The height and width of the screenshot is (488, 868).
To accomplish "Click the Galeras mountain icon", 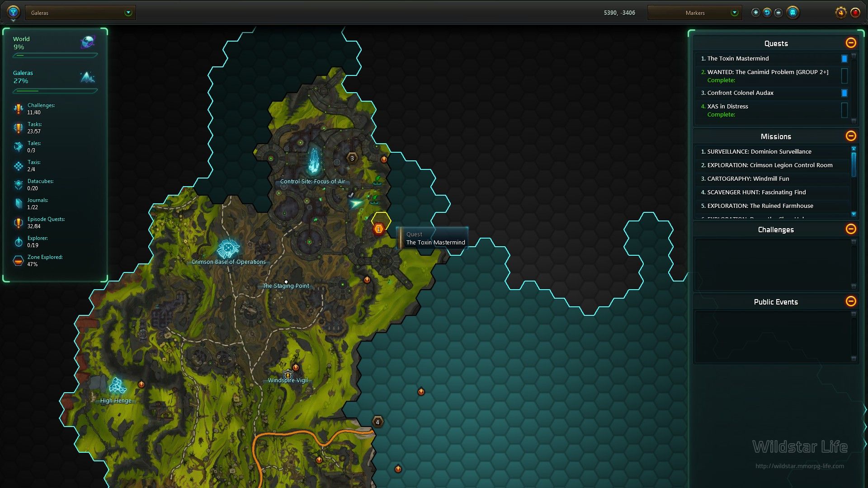I will [88, 77].
